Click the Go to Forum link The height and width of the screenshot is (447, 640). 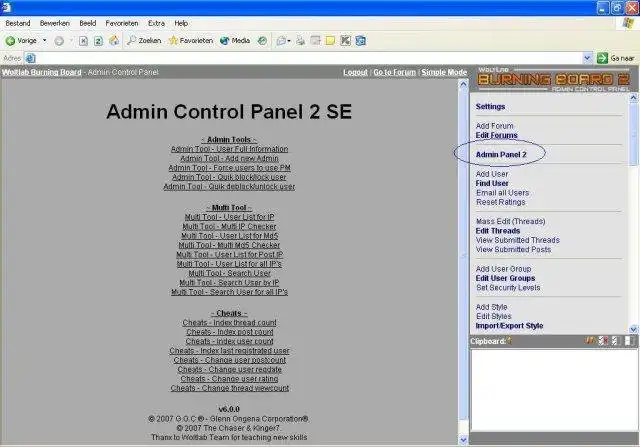point(394,72)
